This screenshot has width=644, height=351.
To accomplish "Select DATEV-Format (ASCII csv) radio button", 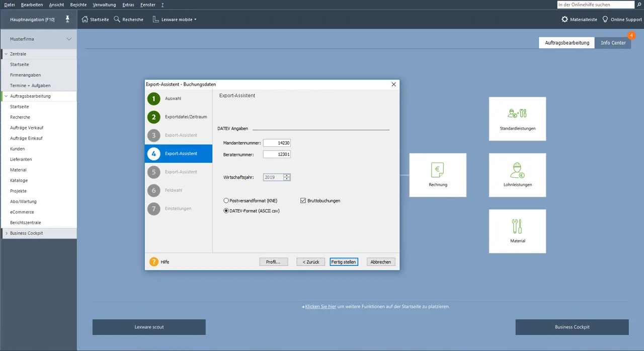I will [x=226, y=211].
